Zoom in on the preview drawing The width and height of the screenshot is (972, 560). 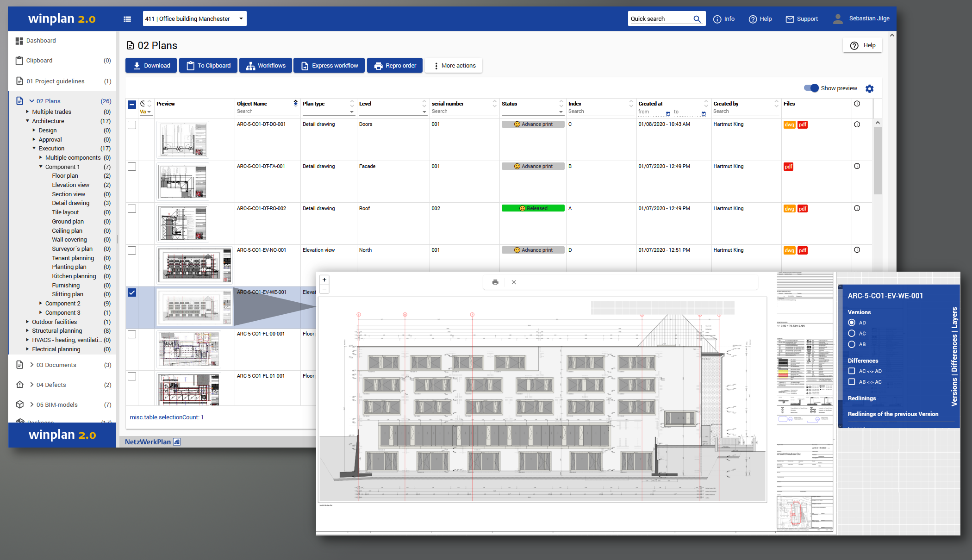click(324, 280)
